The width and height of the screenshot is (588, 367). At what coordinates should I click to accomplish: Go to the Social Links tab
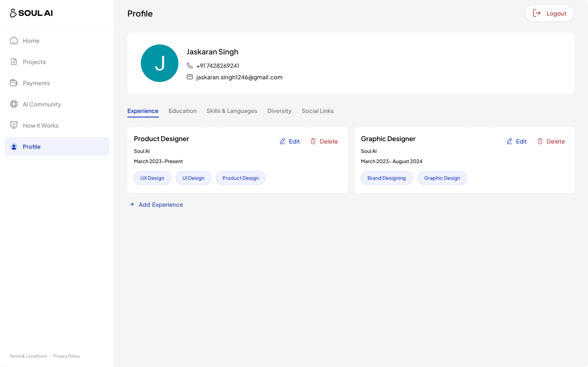[x=317, y=111]
